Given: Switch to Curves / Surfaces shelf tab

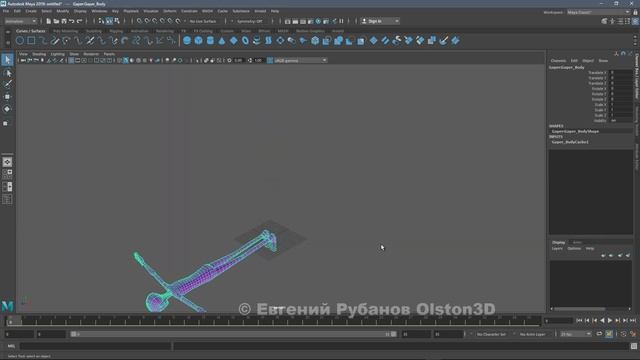Looking at the screenshot, I should [31, 31].
